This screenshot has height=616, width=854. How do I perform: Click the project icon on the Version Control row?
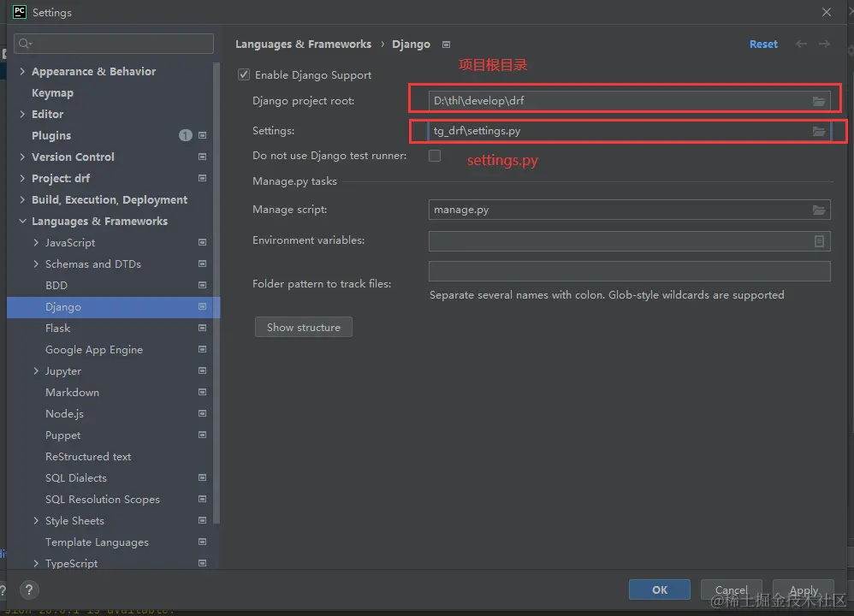click(202, 157)
